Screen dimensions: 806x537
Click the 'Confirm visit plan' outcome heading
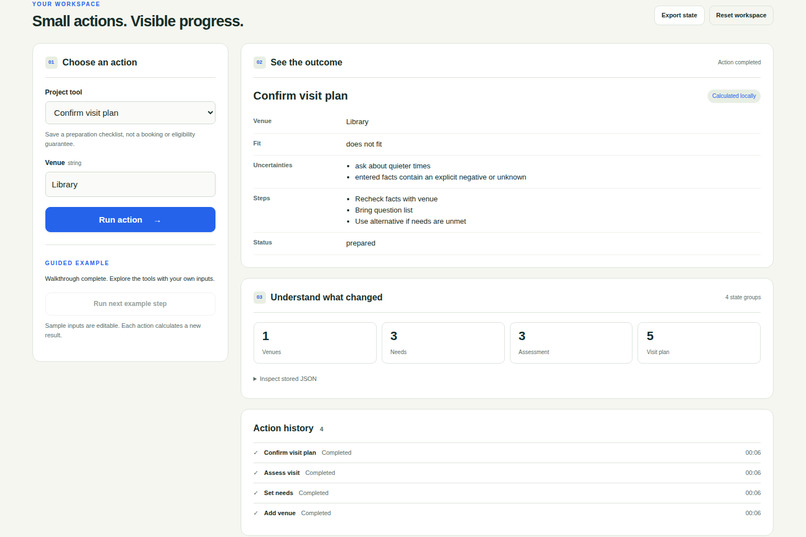pos(300,96)
